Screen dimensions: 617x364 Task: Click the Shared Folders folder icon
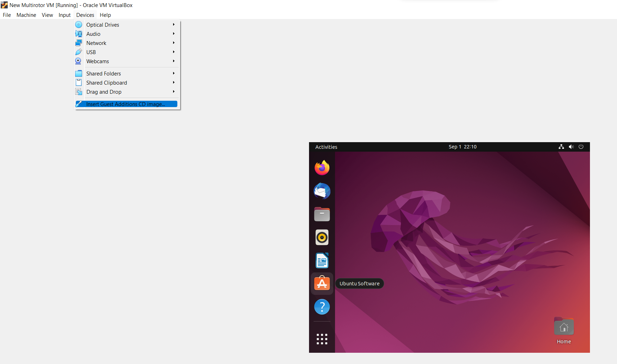click(x=79, y=73)
